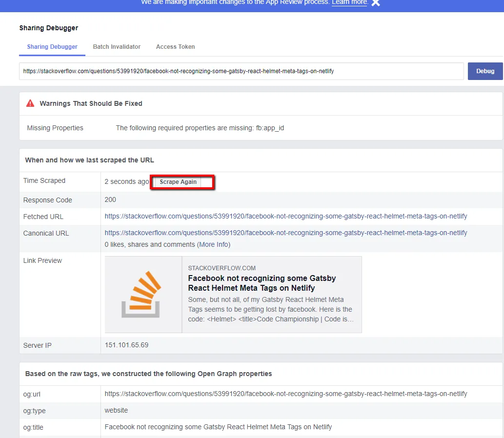
Task: Click the Canonical URL row label
Action: coord(46,233)
